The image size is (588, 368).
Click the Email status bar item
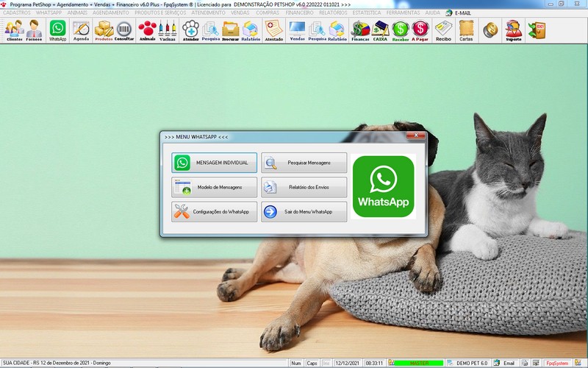[x=505, y=363]
